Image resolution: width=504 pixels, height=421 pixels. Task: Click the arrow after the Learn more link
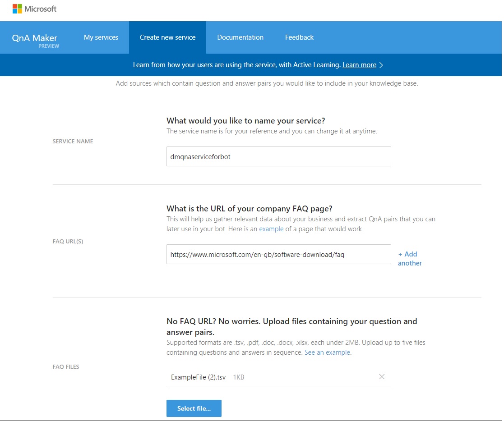pyautogui.click(x=381, y=65)
